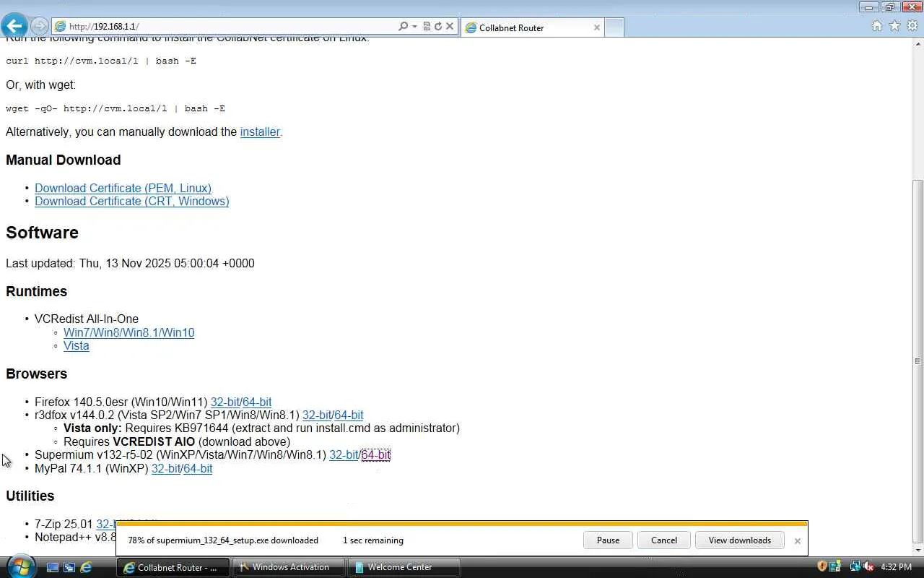Cancel the supermium download
Viewport: 924px width, 578px height.
[664, 540]
